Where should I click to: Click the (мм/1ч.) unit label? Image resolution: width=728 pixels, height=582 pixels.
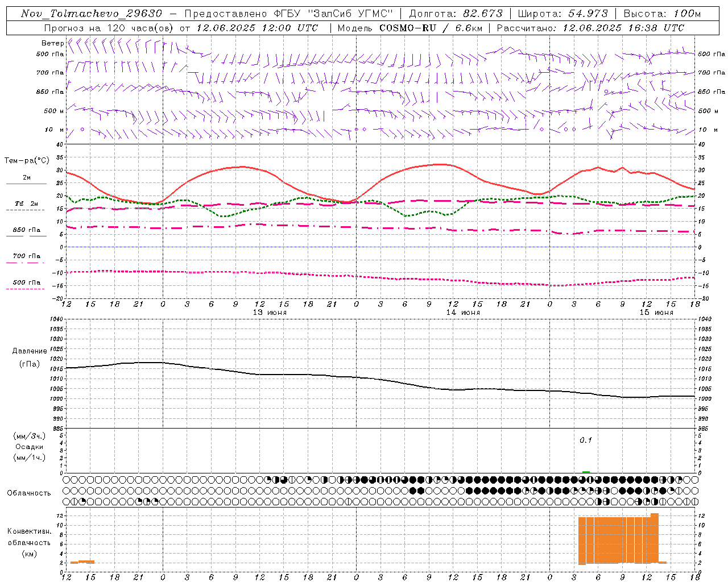[30, 458]
